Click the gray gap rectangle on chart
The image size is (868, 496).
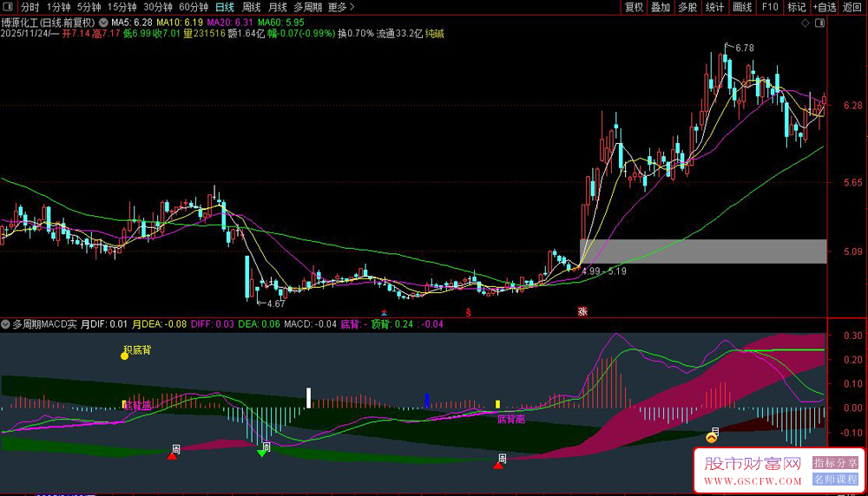tap(703, 251)
